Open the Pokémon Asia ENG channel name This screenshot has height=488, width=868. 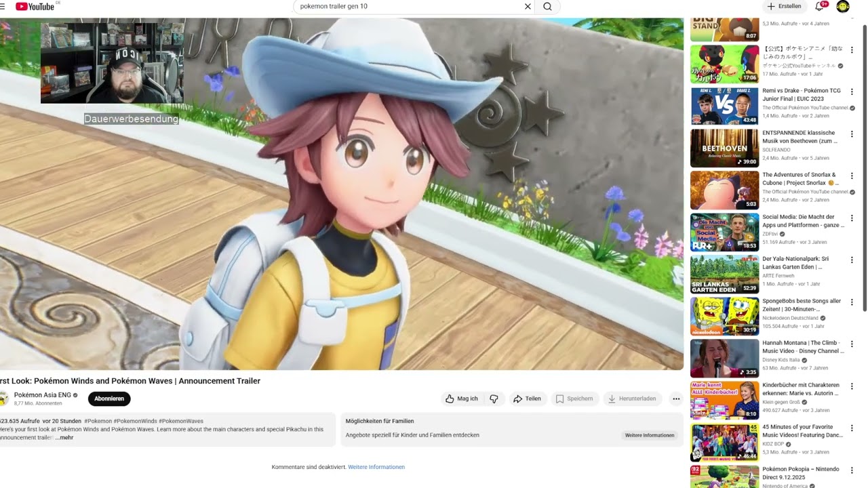pyautogui.click(x=42, y=395)
